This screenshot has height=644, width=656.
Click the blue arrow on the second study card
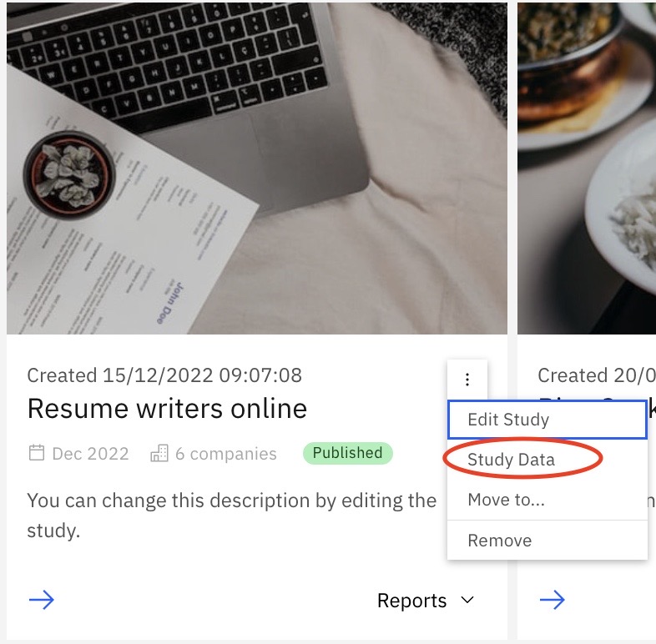[553, 600]
